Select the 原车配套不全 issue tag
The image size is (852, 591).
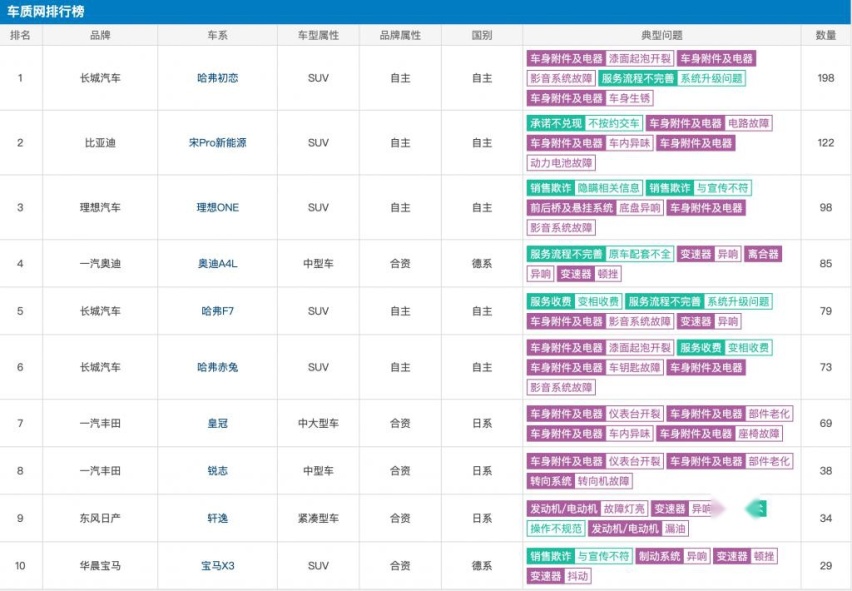tap(639, 254)
